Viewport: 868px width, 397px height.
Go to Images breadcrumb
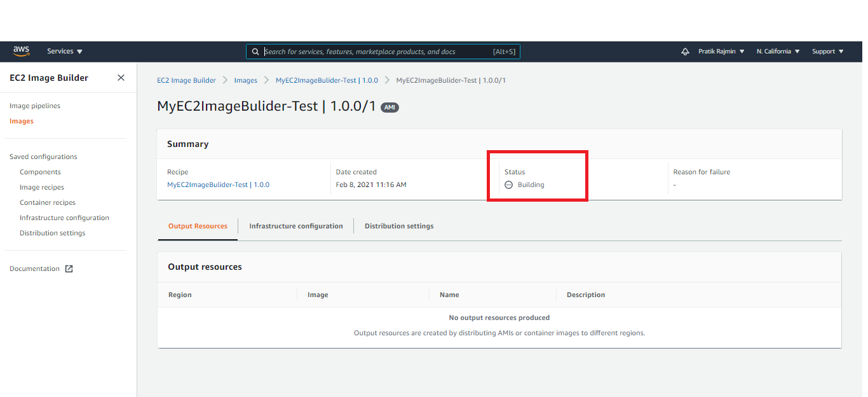pyautogui.click(x=246, y=80)
